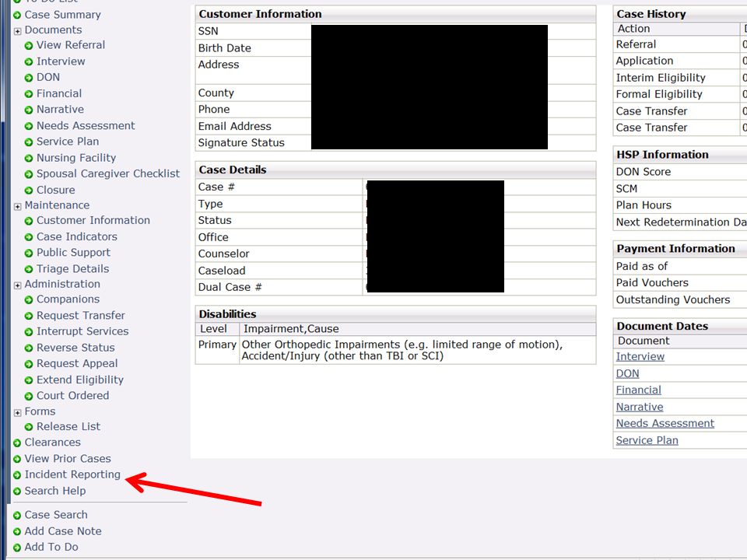Open the Case Summary menu item

click(x=62, y=15)
